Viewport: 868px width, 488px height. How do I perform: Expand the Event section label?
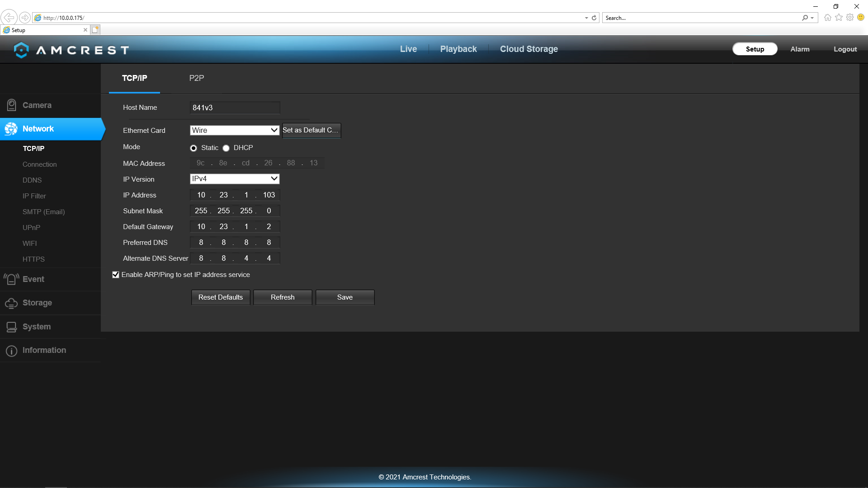tap(33, 279)
